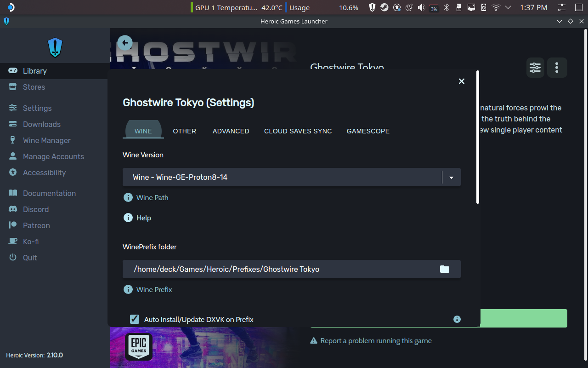Open Accessibility settings
The image size is (588, 368).
click(44, 172)
